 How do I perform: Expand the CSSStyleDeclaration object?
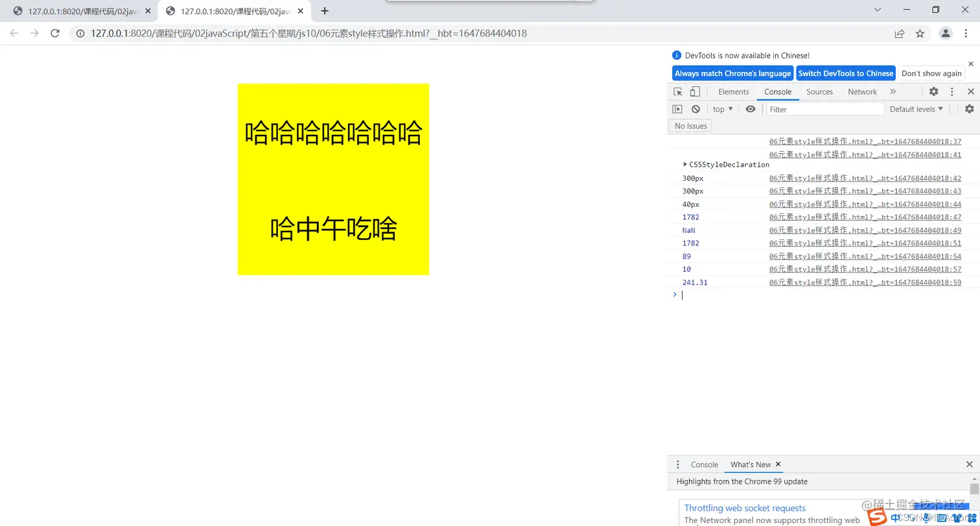coord(685,164)
